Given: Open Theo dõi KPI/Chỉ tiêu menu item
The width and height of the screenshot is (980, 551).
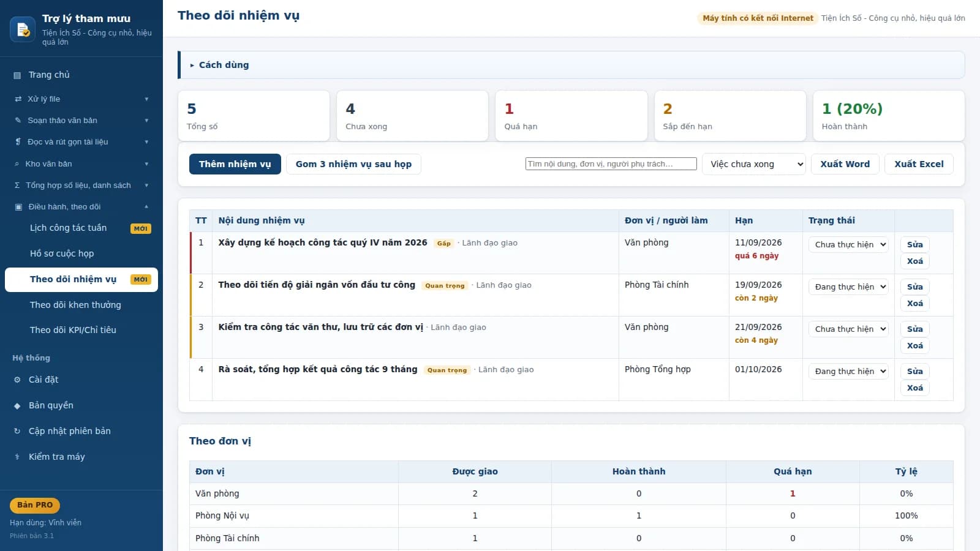Looking at the screenshot, I should coord(81,330).
